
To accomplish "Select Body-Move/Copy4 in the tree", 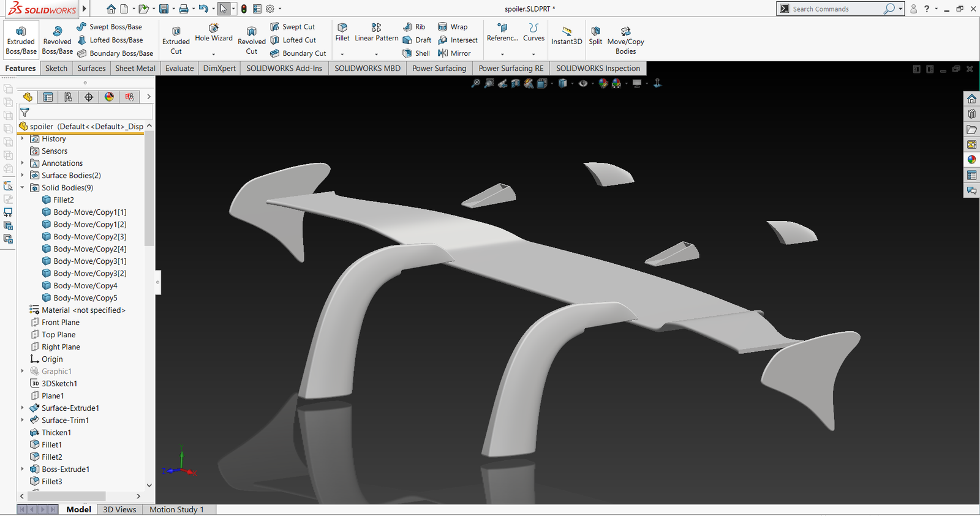I will [x=85, y=286].
